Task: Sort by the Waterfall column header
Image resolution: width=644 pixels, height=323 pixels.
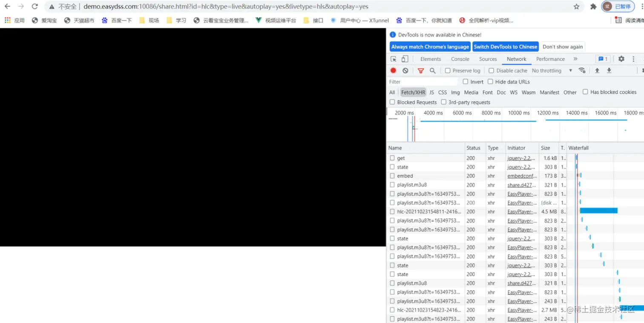Action: click(606, 148)
